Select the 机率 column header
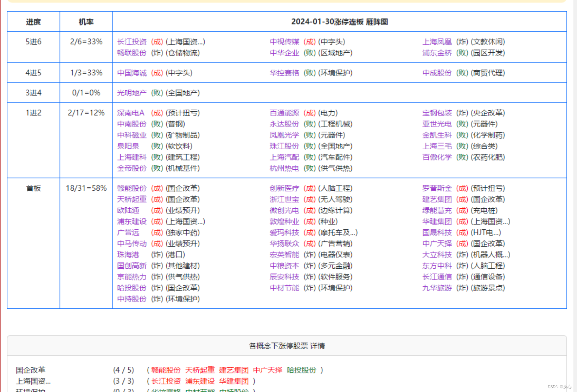The image size is (577, 392). 86,22
